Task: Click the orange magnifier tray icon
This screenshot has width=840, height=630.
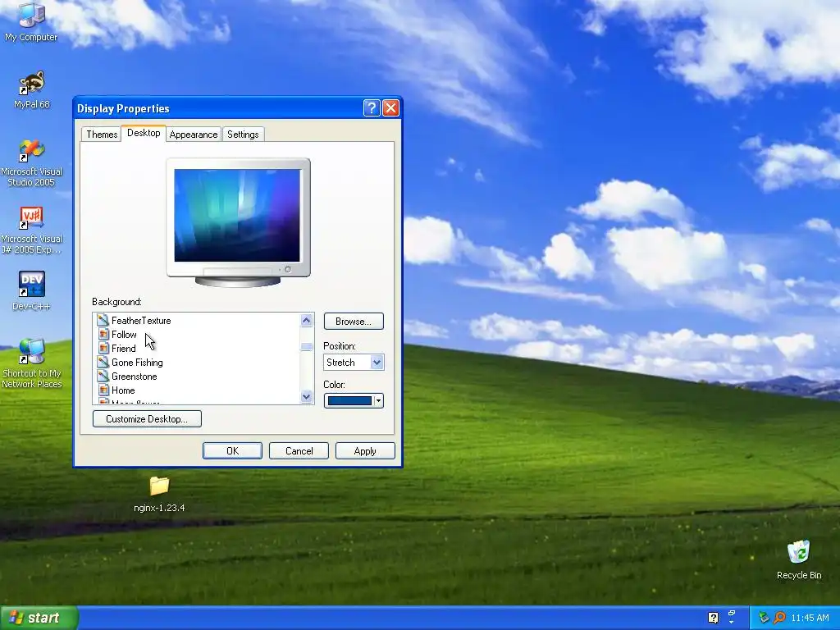Action: [779, 618]
